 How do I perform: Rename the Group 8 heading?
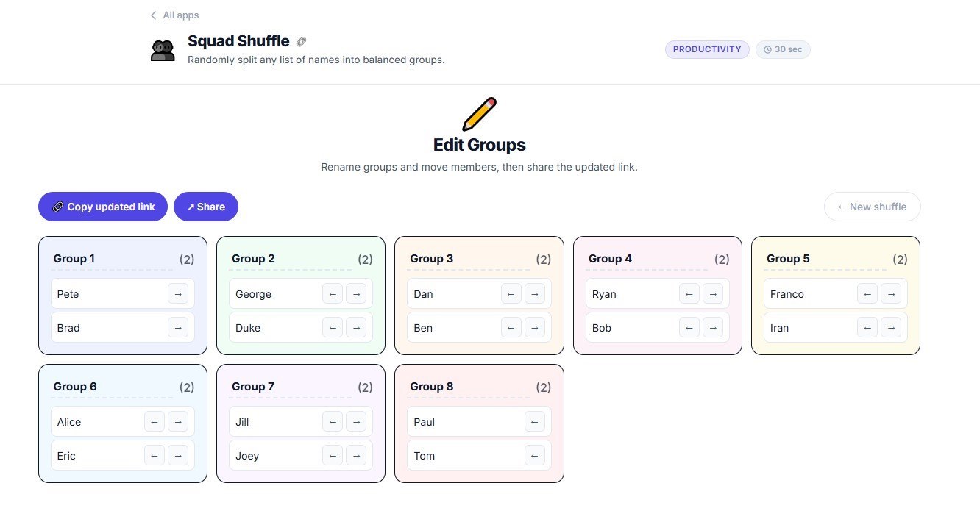point(467,387)
